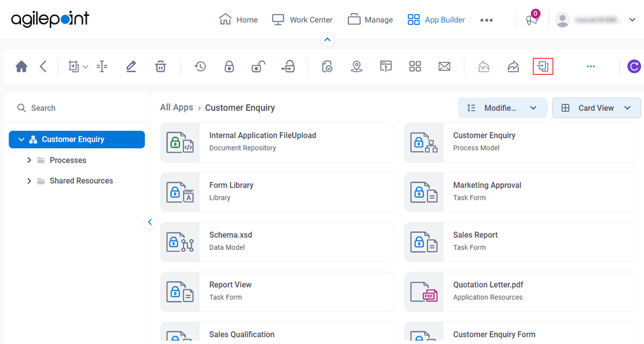Open the top navigation more dots
The width and height of the screenshot is (644, 344).
(x=487, y=20)
